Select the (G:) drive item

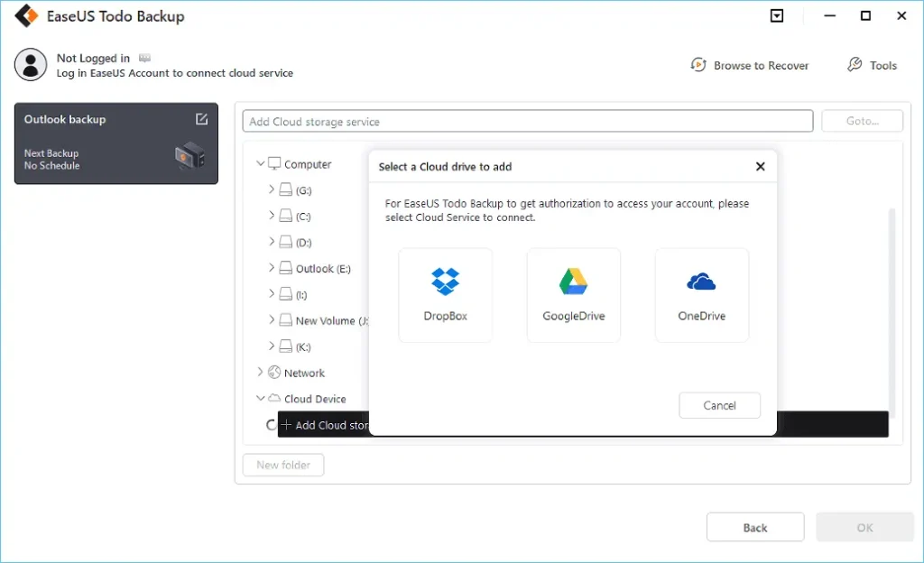(303, 190)
